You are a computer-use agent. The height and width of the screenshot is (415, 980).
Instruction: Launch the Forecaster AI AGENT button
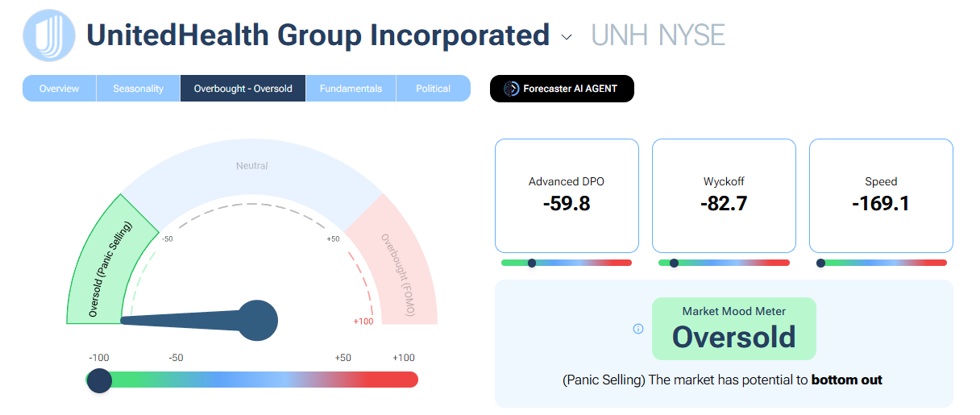pos(562,89)
